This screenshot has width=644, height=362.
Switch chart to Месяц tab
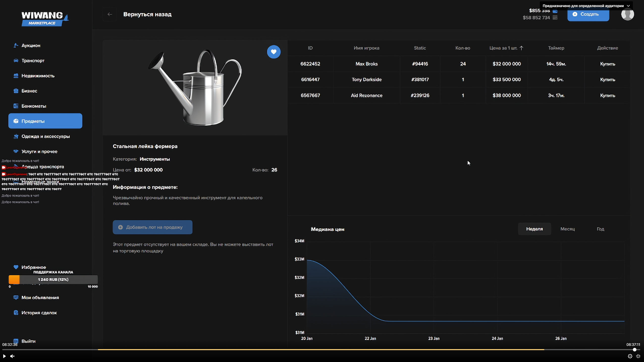(x=567, y=229)
